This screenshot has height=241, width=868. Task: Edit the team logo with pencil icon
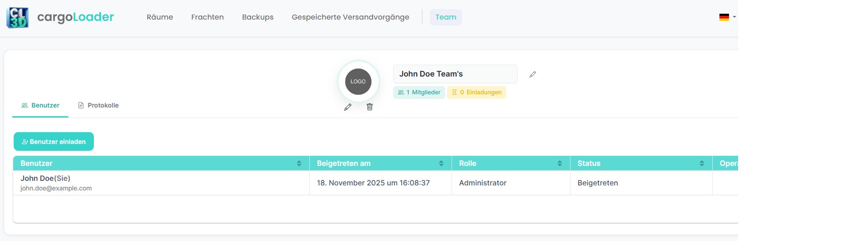click(348, 107)
